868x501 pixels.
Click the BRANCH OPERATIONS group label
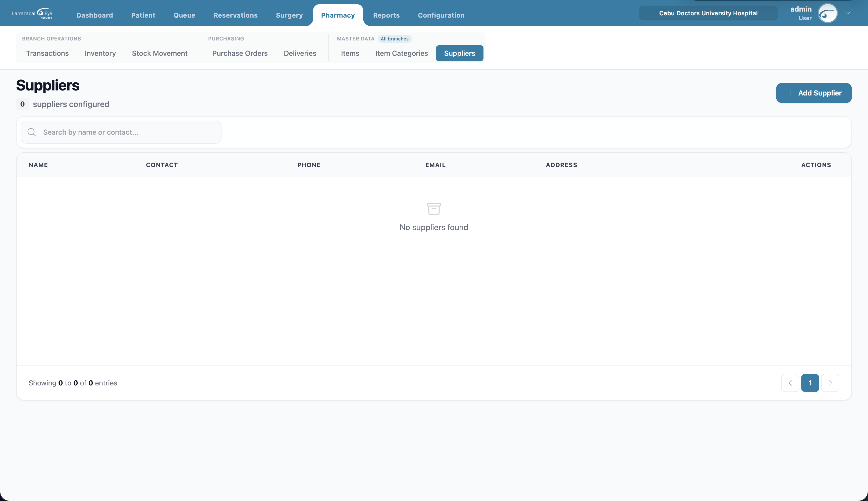[51, 38]
